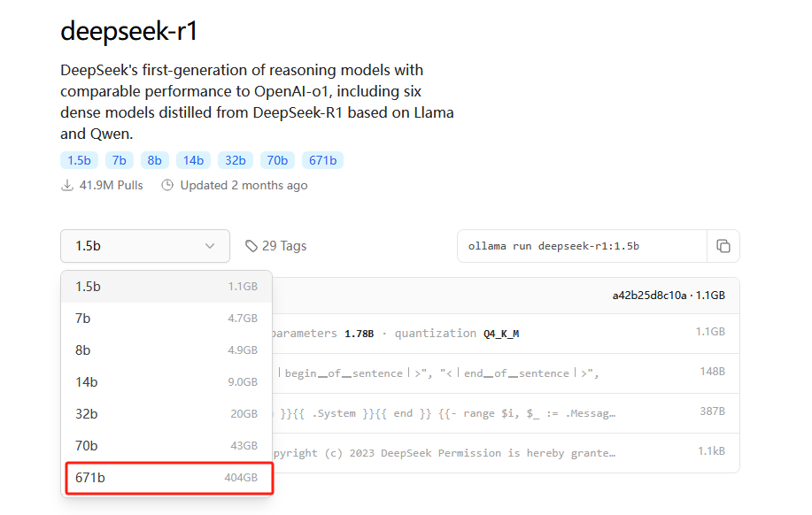812x515 pixels.
Task: Click the 387B file size value
Action: [x=712, y=411]
